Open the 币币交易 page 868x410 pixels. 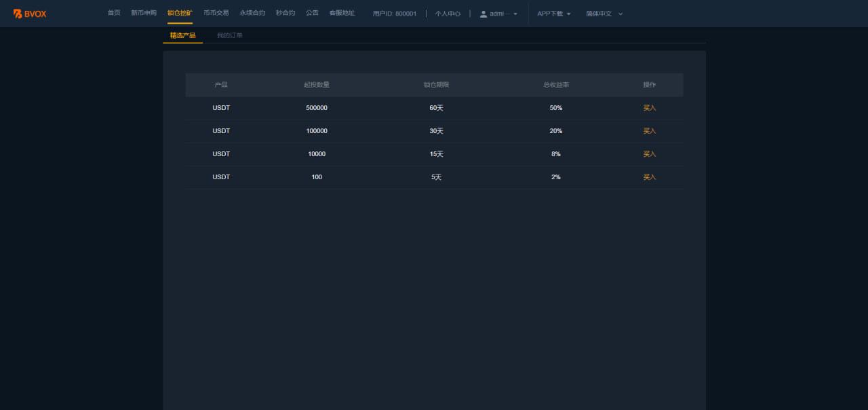pyautogui.click(x=216, y=13)
